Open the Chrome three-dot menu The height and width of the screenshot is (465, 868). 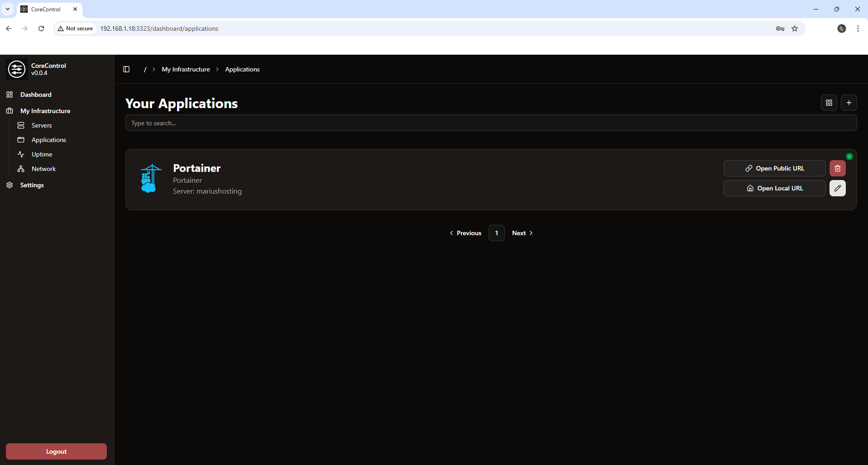click(858, 28)
